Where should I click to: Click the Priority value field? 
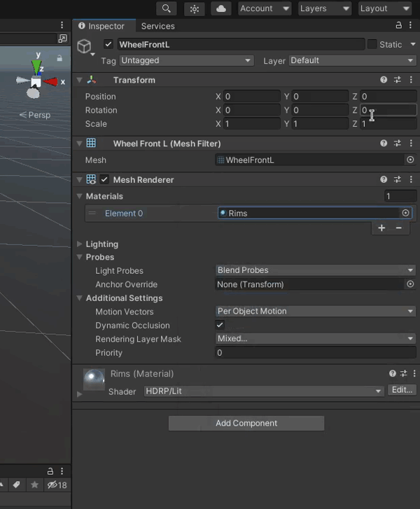click(316, 353)
